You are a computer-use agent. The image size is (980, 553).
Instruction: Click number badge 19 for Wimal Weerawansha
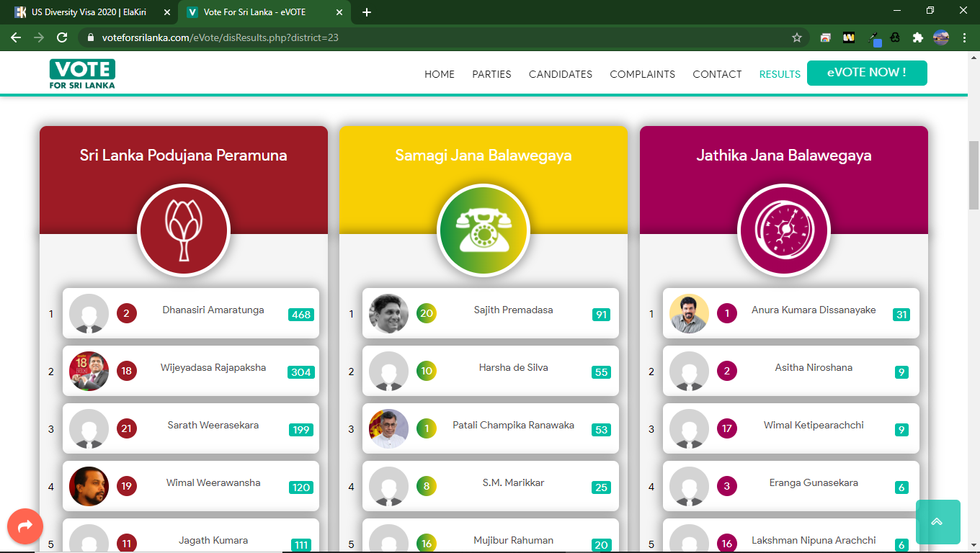click(x=127, y=486)
